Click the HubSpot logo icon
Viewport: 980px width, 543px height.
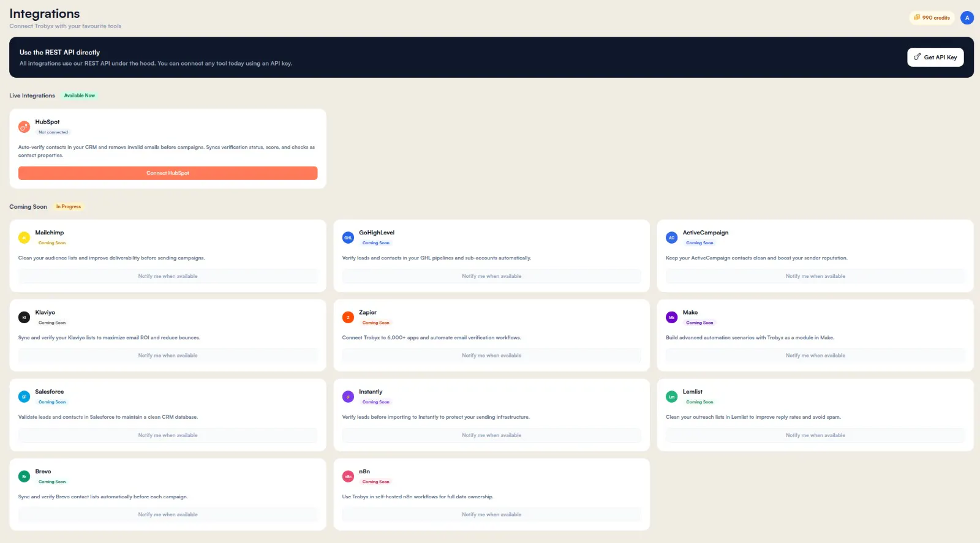pyautogui.click(x=24, y=127)
